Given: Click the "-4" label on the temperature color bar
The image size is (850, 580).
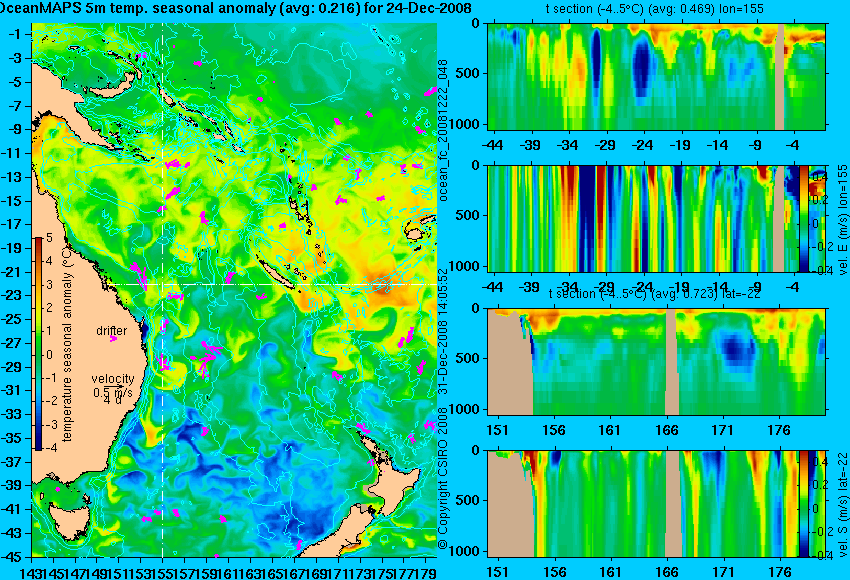Looking at the screenshot, I should [x=49, y=448].
